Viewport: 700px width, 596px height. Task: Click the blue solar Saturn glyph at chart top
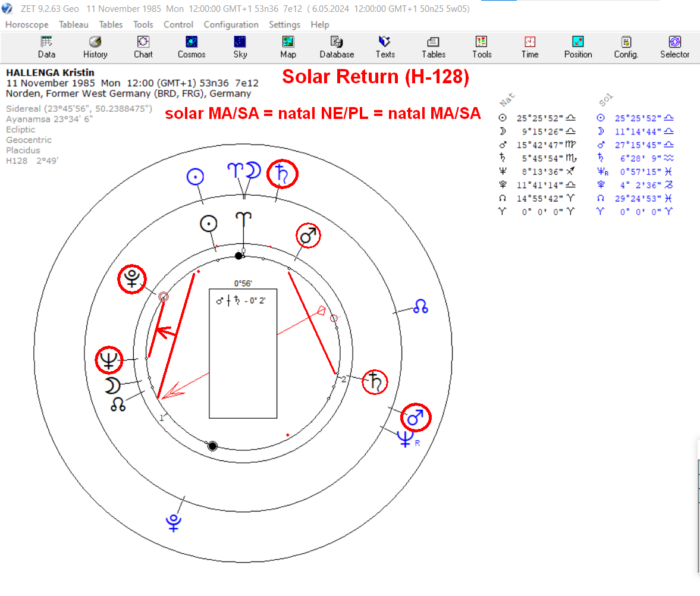point(282,174)
